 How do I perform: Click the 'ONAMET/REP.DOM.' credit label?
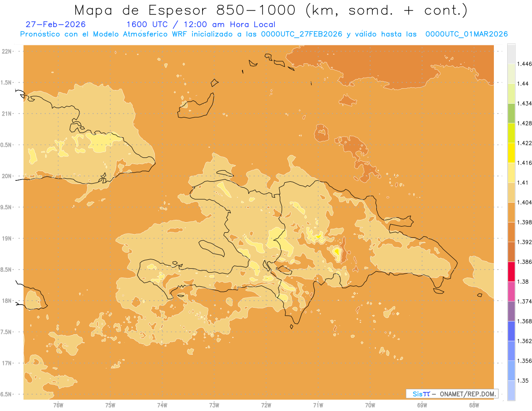tap(468, 394)
